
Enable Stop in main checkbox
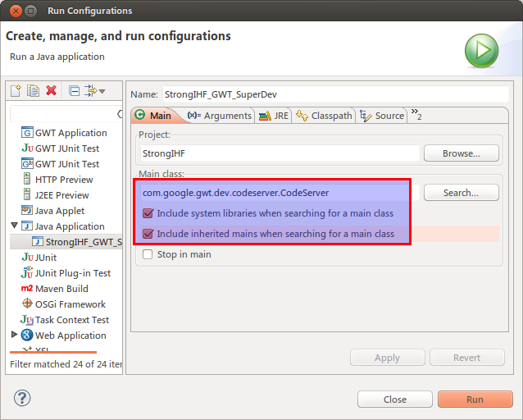coord(148,254)
